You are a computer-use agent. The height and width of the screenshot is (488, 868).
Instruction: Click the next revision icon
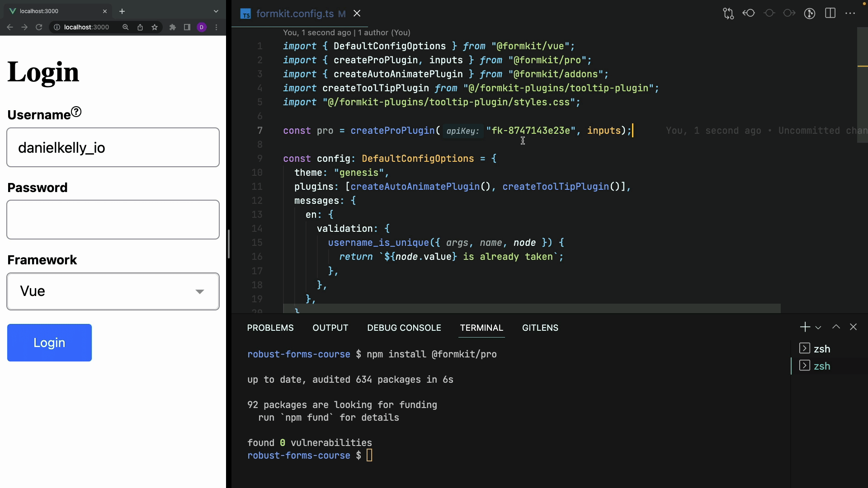(789, 13)
